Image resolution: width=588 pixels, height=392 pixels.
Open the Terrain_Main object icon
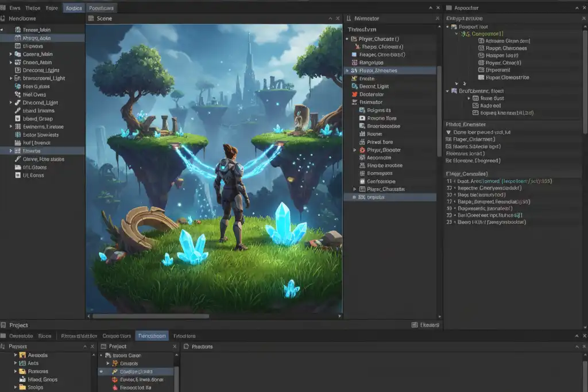pos(18,30)
